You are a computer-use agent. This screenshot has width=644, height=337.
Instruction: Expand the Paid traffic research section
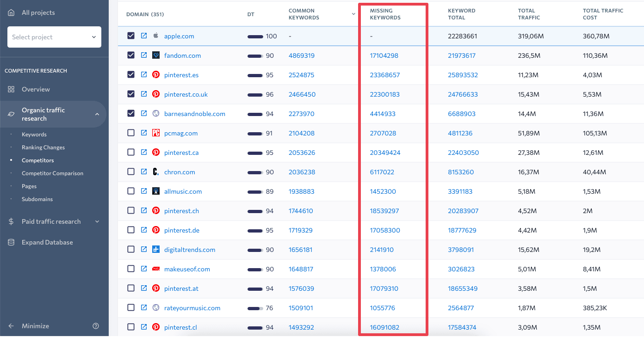[97, 221]
